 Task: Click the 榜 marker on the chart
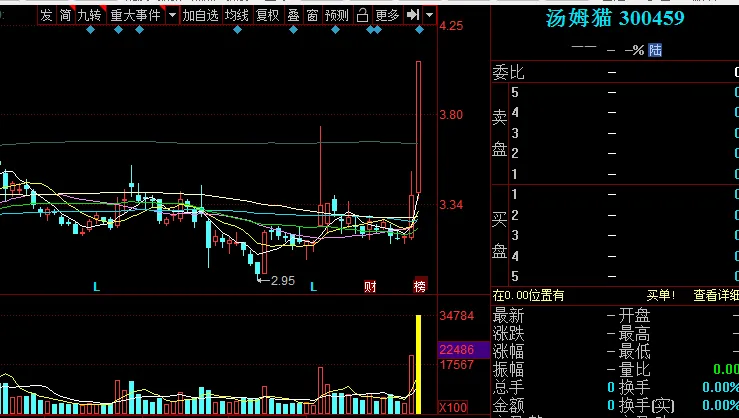click(420, 287)
